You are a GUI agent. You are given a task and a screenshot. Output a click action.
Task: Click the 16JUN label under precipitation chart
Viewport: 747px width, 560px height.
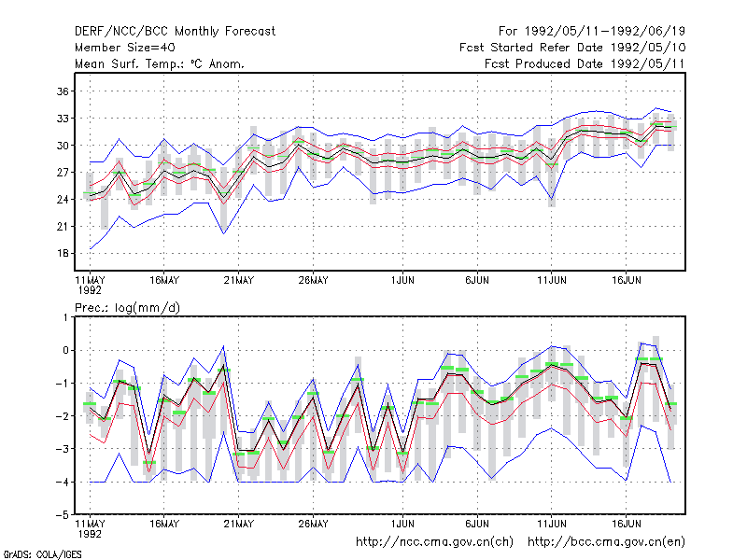(x=626, y=524)
